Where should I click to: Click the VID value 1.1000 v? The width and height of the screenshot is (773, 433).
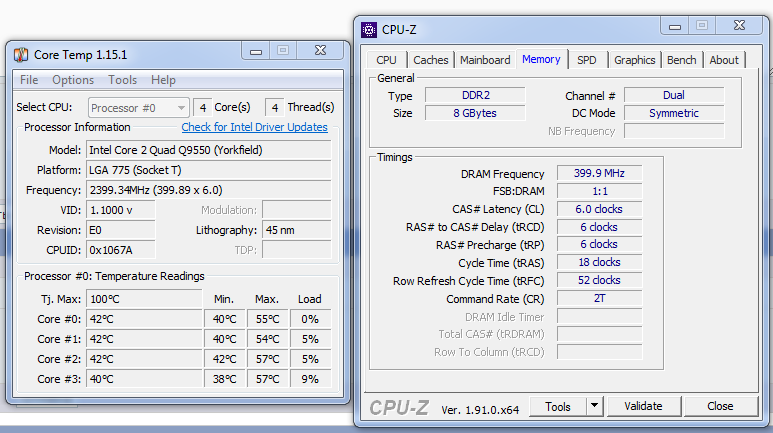[x=121, y=210]
